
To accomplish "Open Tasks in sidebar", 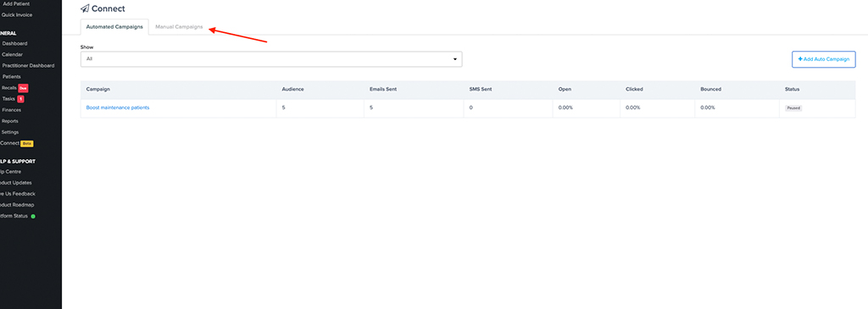I will pyautogui.click(x=8, y=99).
